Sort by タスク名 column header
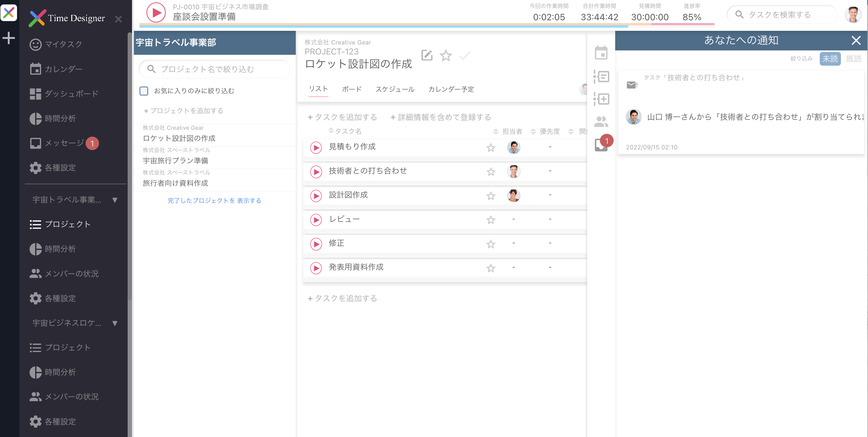The image size is (868, 437). pos(347,131)
